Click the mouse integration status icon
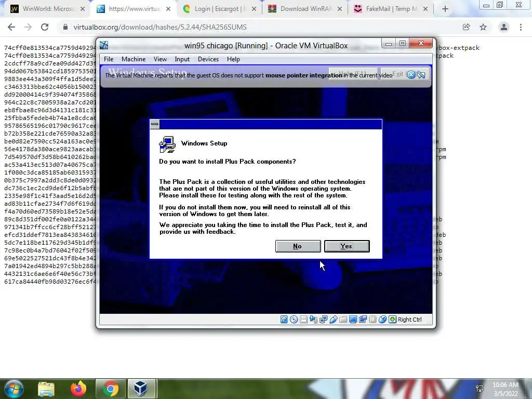 [x=382, y=320]
